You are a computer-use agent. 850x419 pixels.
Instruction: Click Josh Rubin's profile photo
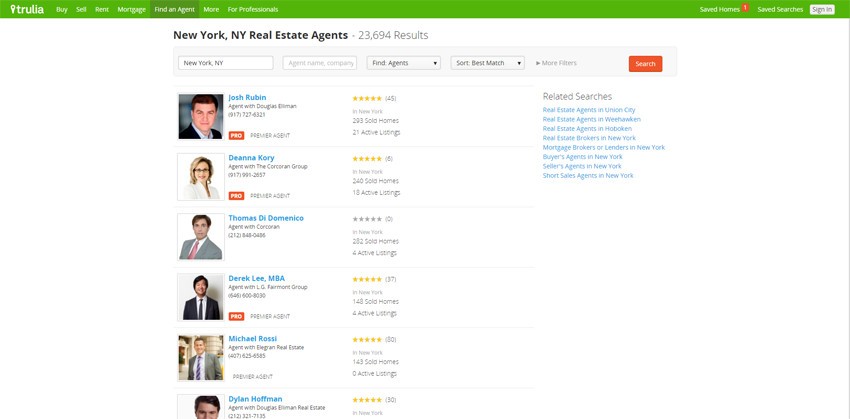[x=201, y=117]
